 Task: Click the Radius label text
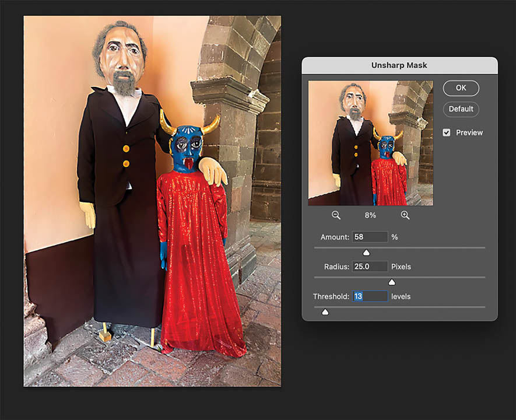tap(336, 267)
